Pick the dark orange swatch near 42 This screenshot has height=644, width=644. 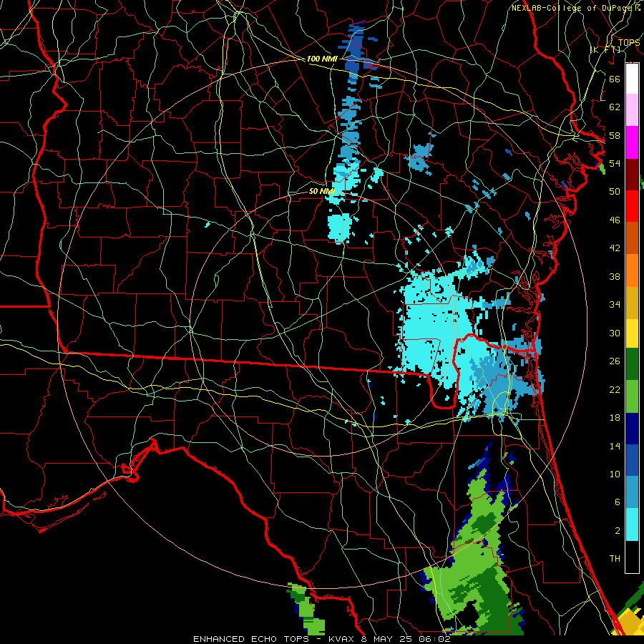[632, 238]
